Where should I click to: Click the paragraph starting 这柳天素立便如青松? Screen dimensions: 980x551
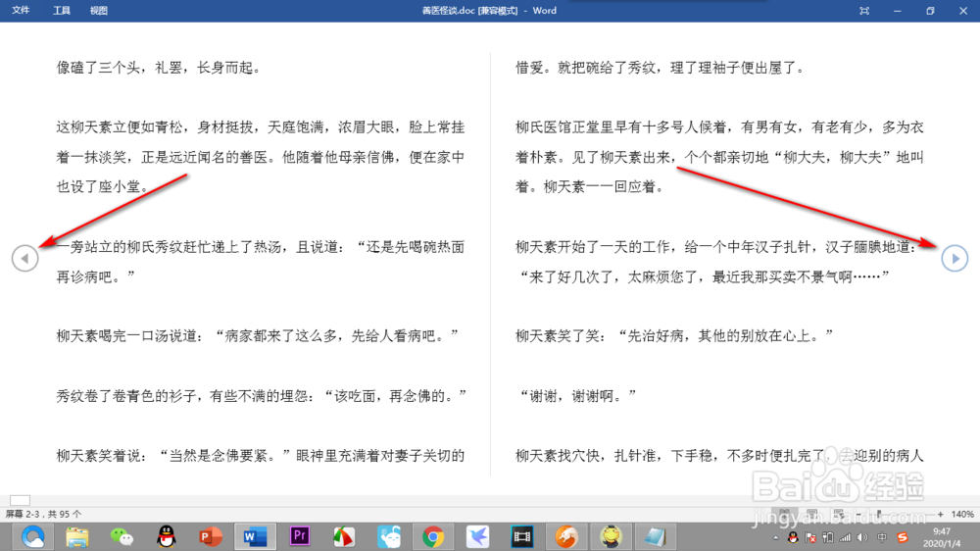(261, 157)
